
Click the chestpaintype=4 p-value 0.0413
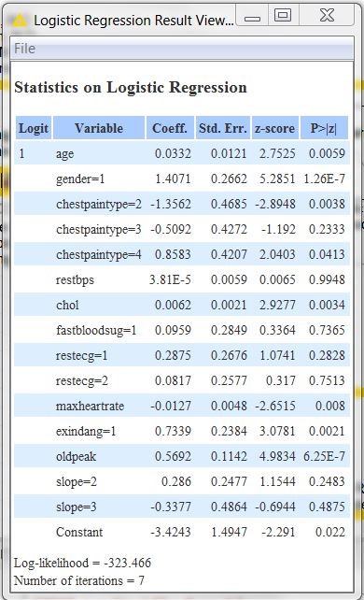tap(327, 254)
